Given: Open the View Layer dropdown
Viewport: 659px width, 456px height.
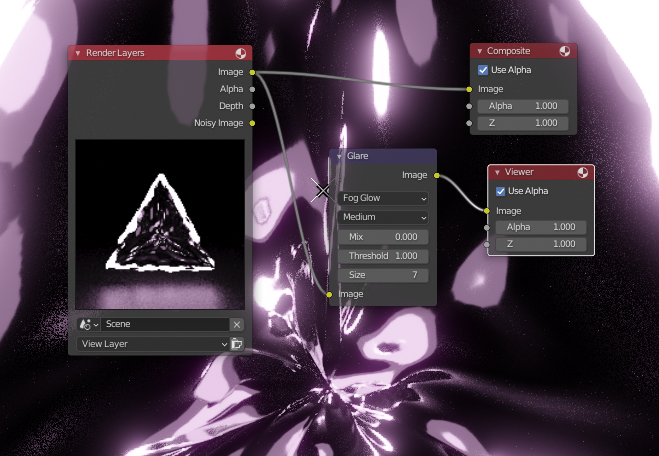Looking at the screenshot, I should point(153,344).
